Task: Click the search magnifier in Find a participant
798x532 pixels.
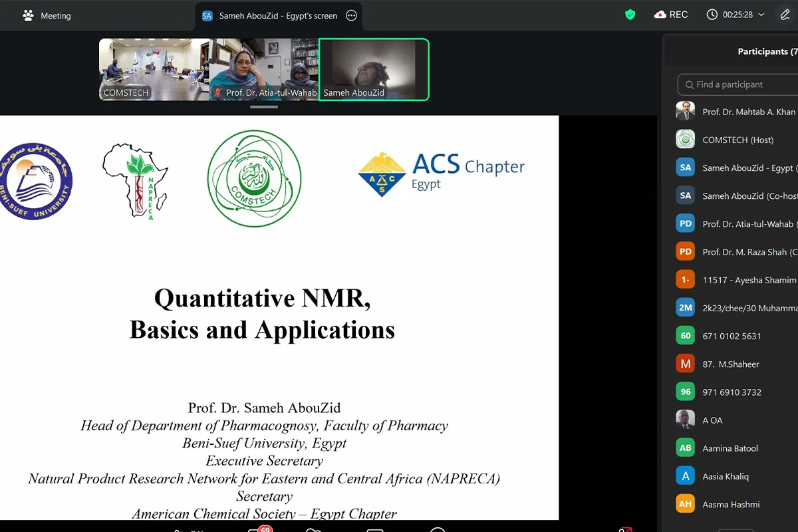Action: (690, 84)
